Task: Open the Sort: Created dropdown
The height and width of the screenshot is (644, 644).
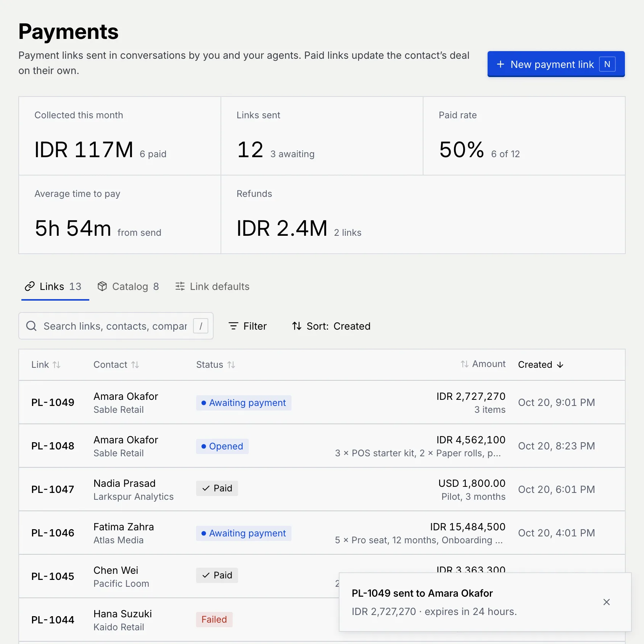Action: pos(331,326)
